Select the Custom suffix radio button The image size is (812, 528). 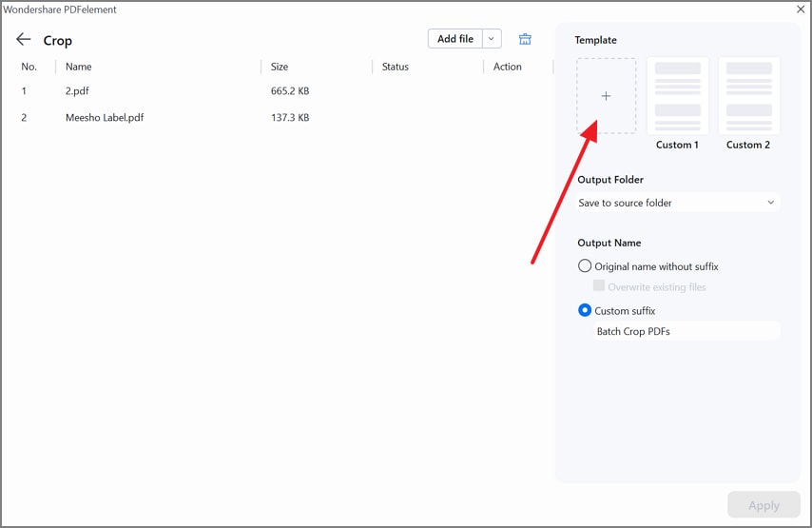tap(585, 310)
